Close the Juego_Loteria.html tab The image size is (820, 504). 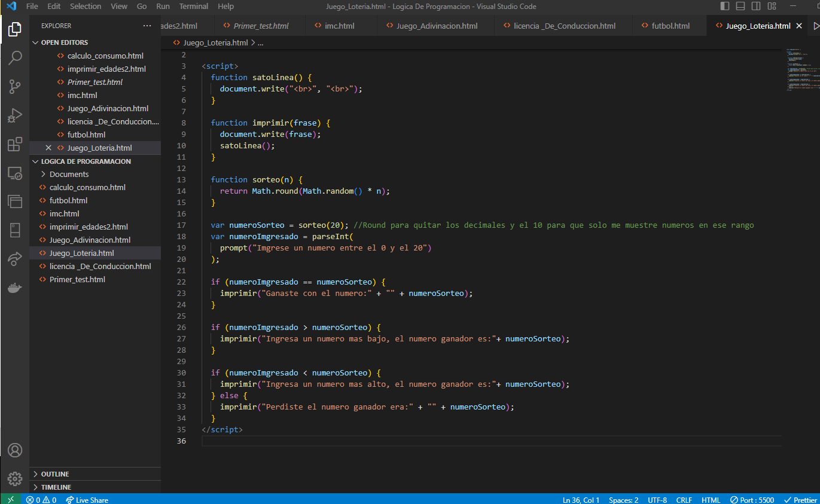click(x=799, y=26)
